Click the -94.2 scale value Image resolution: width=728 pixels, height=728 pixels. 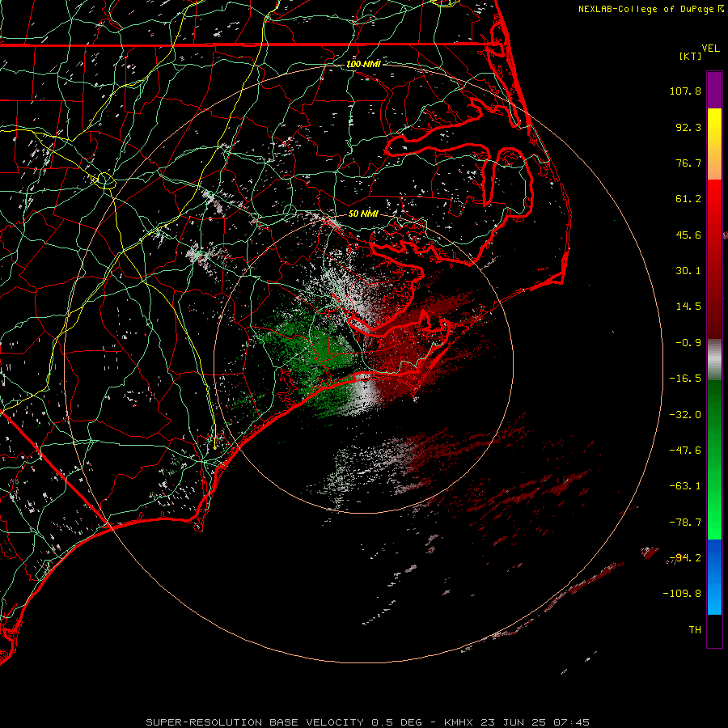[x=685, y=558]
